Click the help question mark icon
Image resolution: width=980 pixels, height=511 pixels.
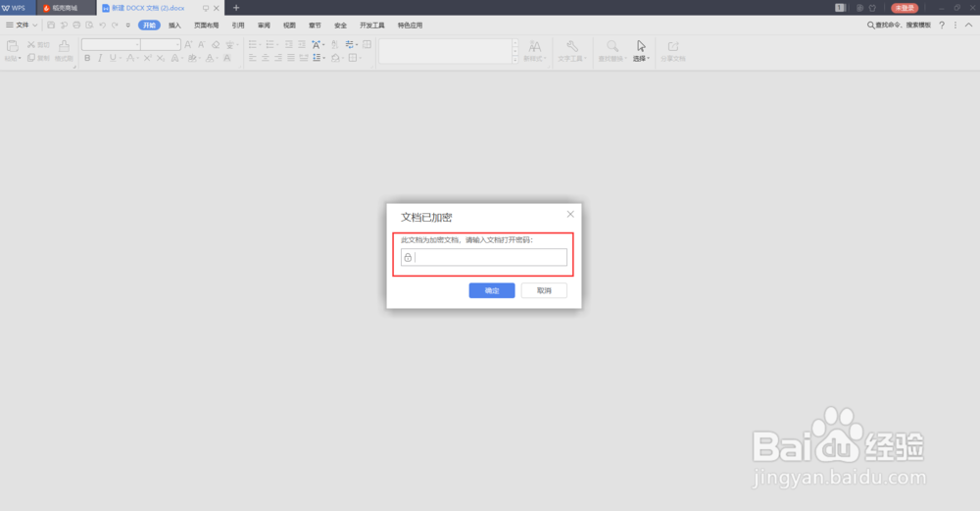(x=942, y=26)
